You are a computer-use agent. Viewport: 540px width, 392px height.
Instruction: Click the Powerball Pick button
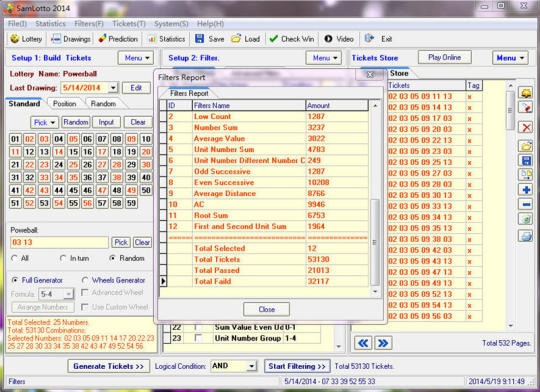(121, 243)
